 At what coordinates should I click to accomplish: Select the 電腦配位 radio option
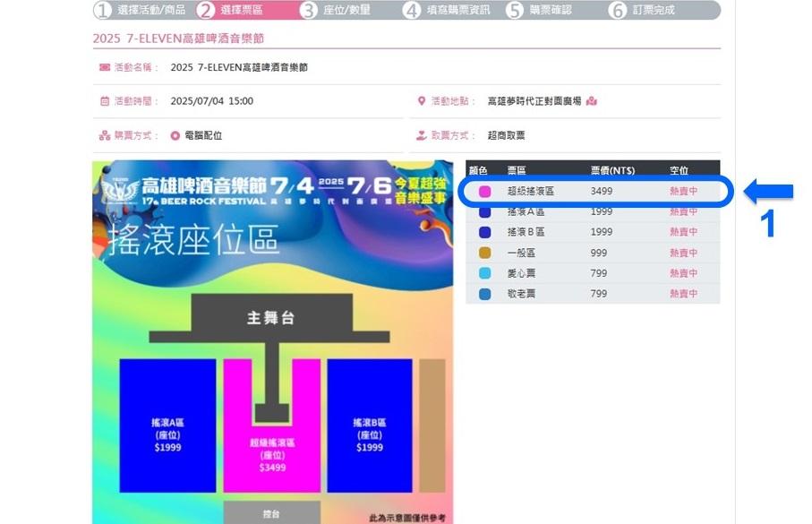click(175, 136)
